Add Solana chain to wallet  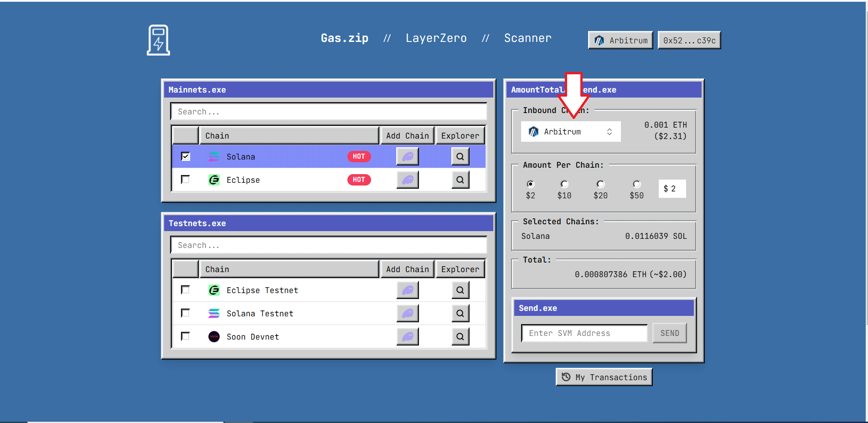(408, 156)
